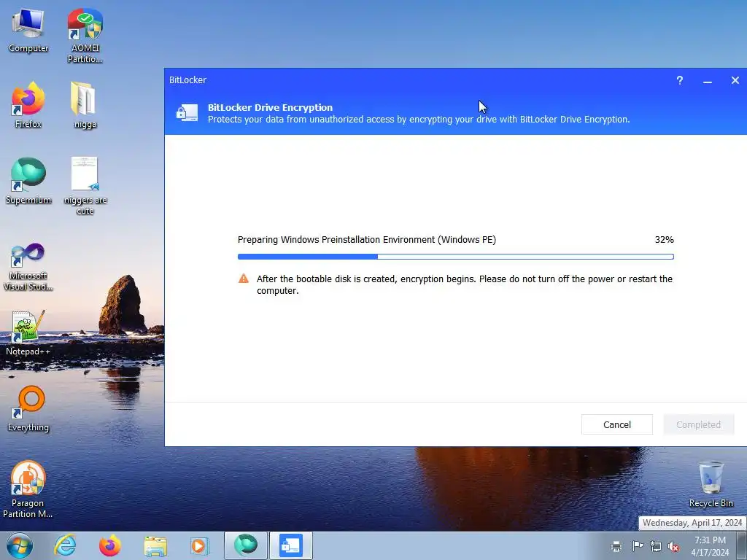Open Paragon Partition Manager shortcut
Screen dimensions: 747x560
(x=28, y=489)
